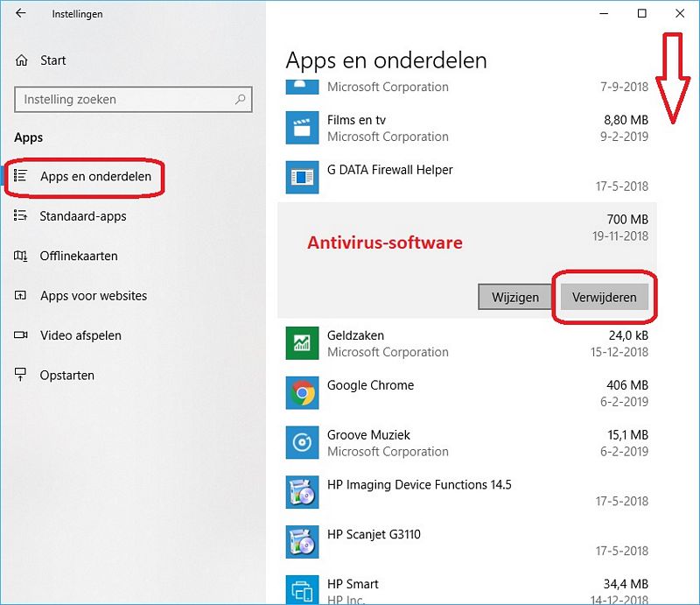Select the Groove Muziek entry
This screenshot has width=700, height=605.
click(x=467, y=442)
